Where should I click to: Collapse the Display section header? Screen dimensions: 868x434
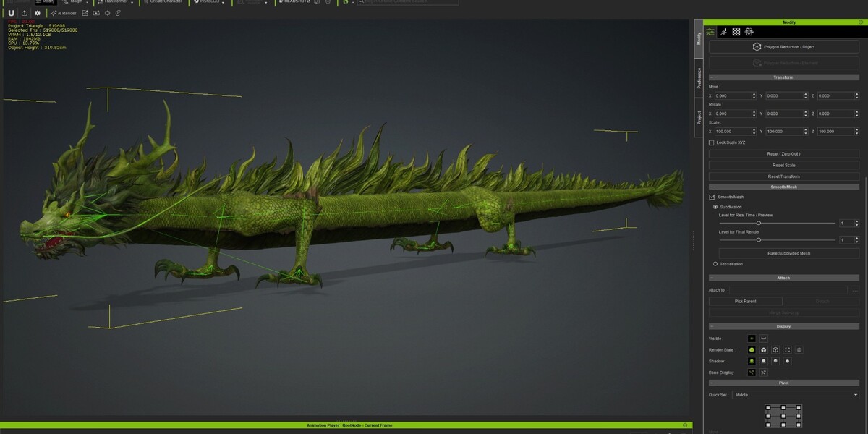(x=712, y=326)
